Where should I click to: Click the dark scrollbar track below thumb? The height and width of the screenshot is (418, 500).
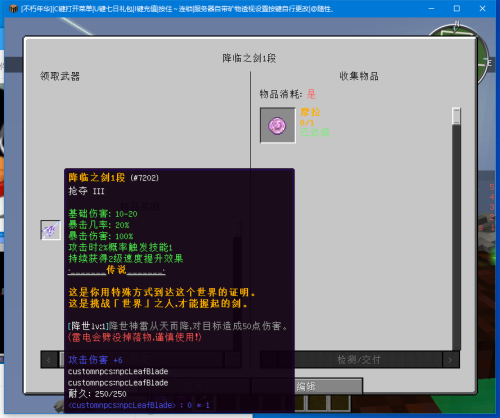(456, 237)
